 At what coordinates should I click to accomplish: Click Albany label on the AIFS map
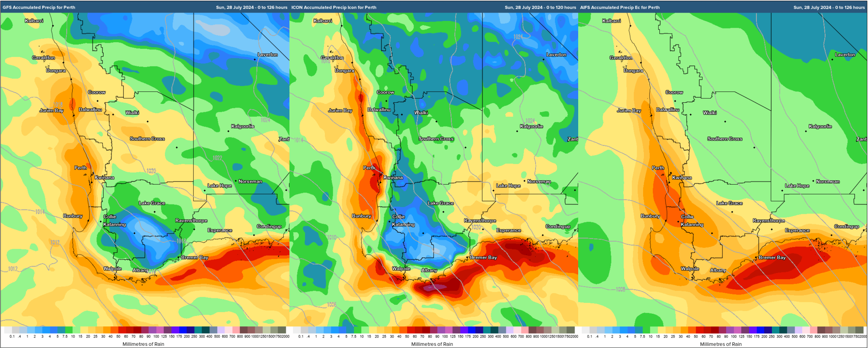pos(718,270)
